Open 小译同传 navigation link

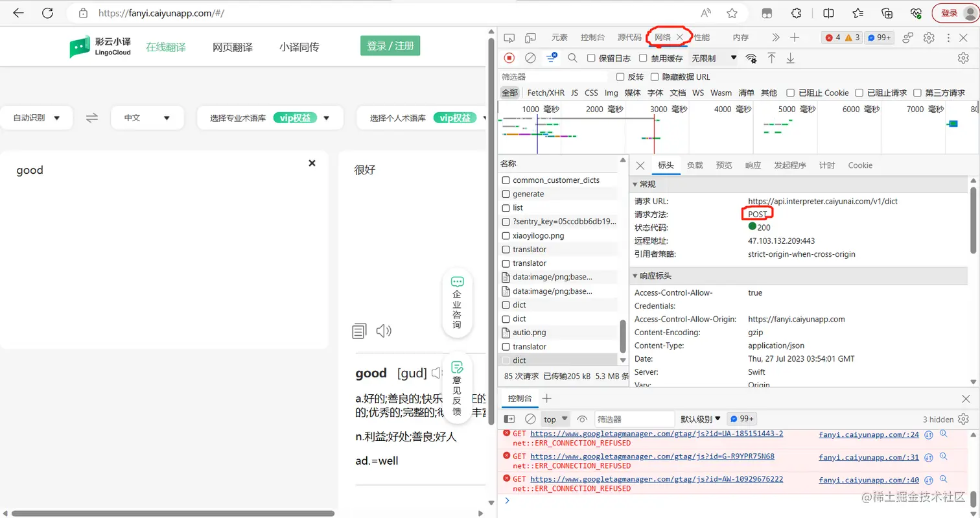[x=299, y=47]
